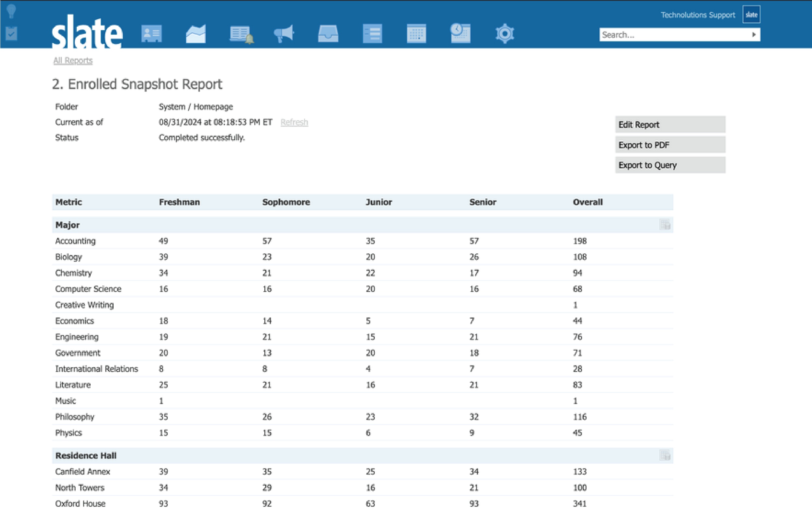Open the Database gear icon
812x509 pixels.
[504, 34]
